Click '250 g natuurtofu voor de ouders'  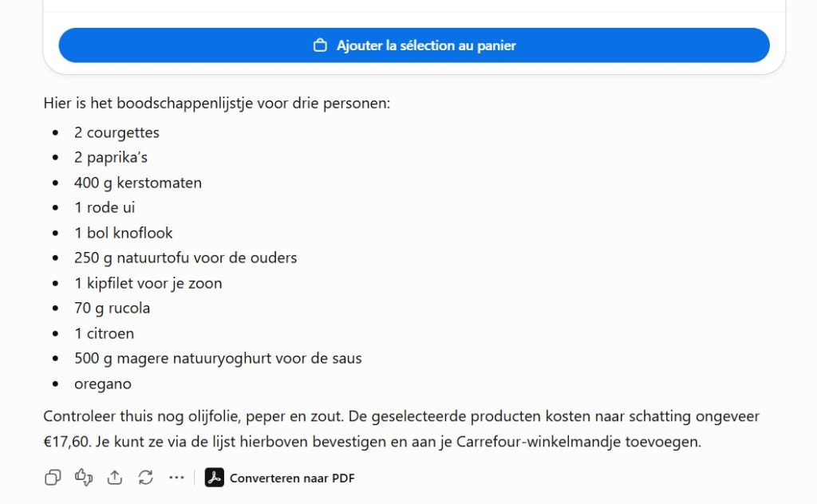pos(185,258)
